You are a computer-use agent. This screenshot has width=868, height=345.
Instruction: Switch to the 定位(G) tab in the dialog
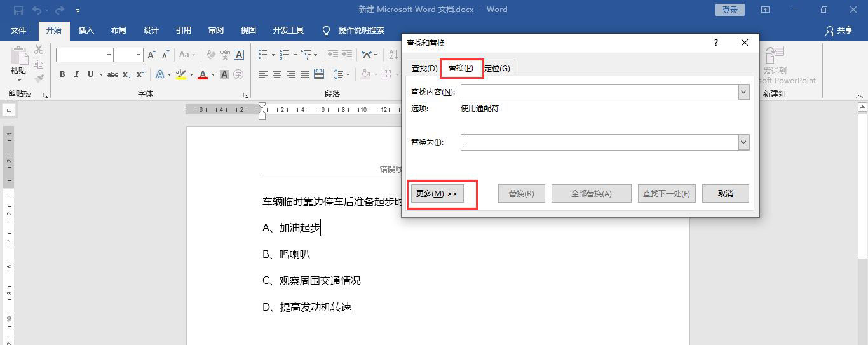(497, 69)
